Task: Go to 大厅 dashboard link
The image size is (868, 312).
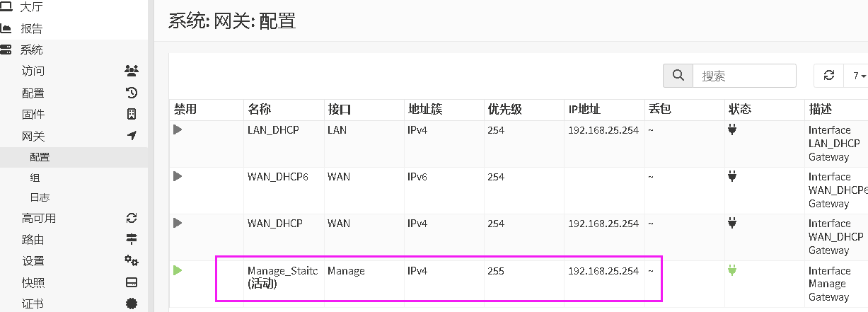Action: [31, 8]
